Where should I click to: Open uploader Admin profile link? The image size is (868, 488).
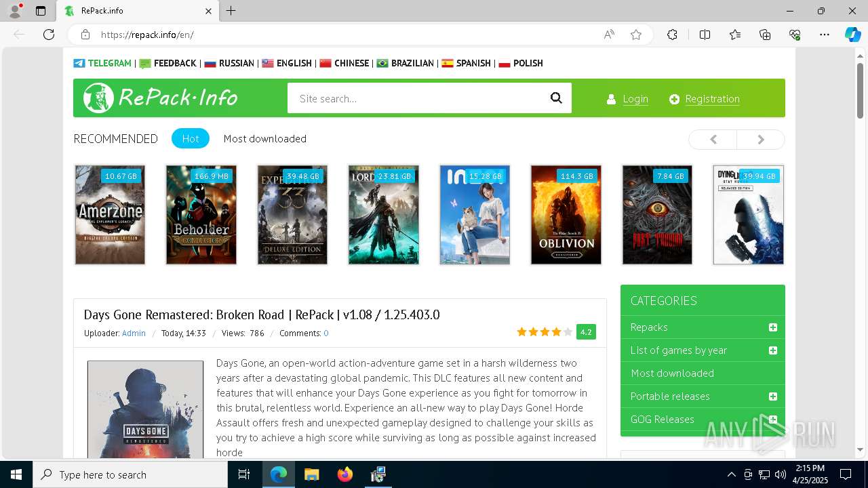pyautogui.click(x=134, y=333)
